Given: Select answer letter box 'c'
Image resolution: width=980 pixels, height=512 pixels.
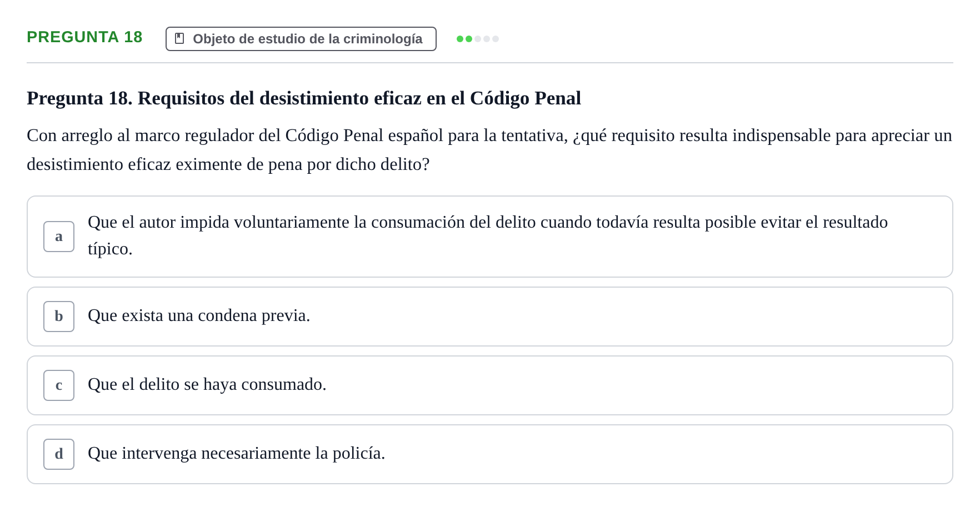Looking at the screenshot, I should (59, 385).
